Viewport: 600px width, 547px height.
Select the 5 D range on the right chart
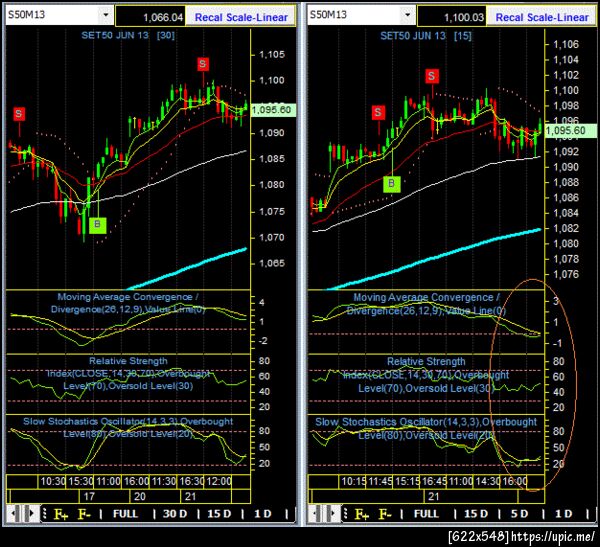pos(520,514)
